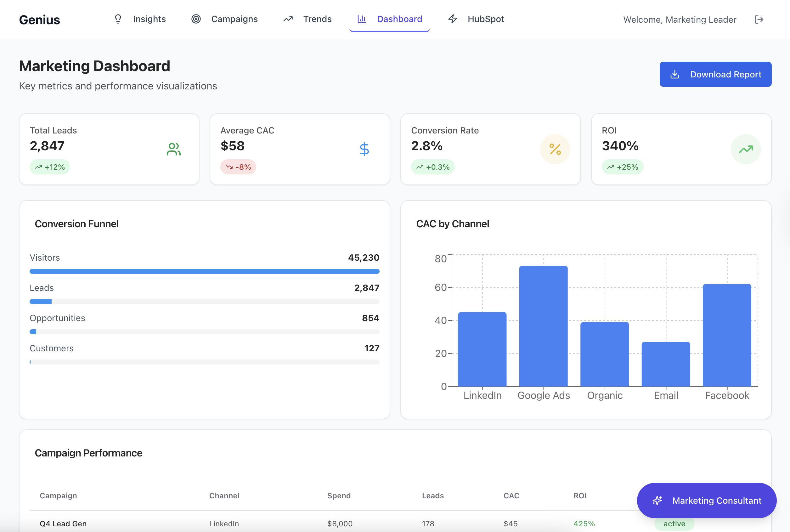The height and width of the screenshot is (532, 790).
Task: Open the Dashboard tab
Action: [389, 19]
